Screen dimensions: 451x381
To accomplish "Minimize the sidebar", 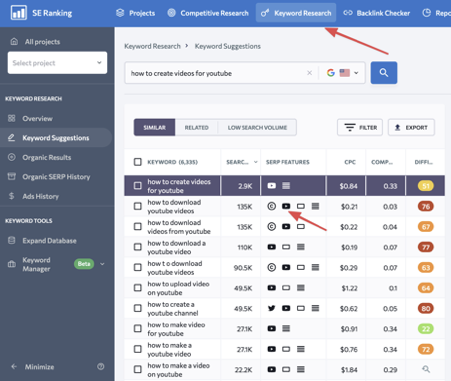I will click(39, 367).
